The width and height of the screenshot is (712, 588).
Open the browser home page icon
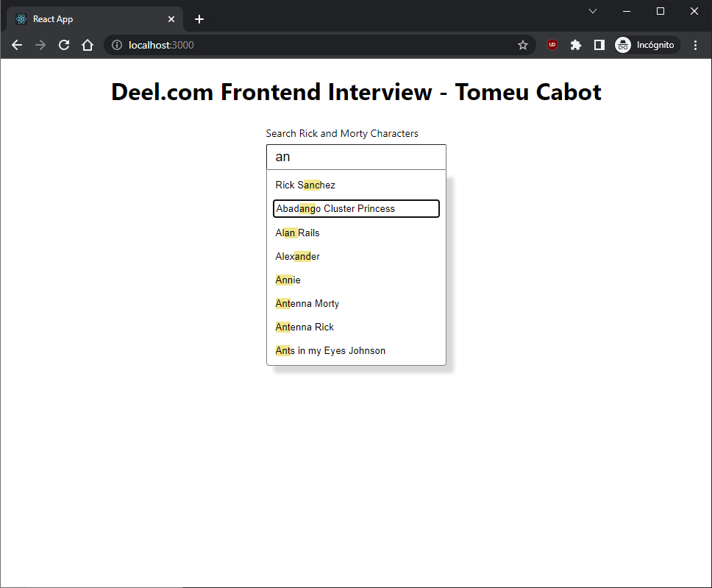click(88, 45)
